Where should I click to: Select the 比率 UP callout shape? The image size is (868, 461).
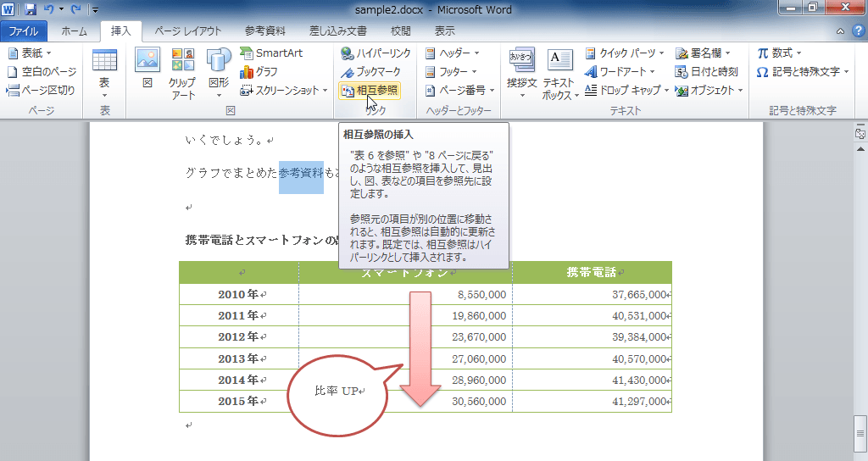pyautogui.click(x=339, y=394)
